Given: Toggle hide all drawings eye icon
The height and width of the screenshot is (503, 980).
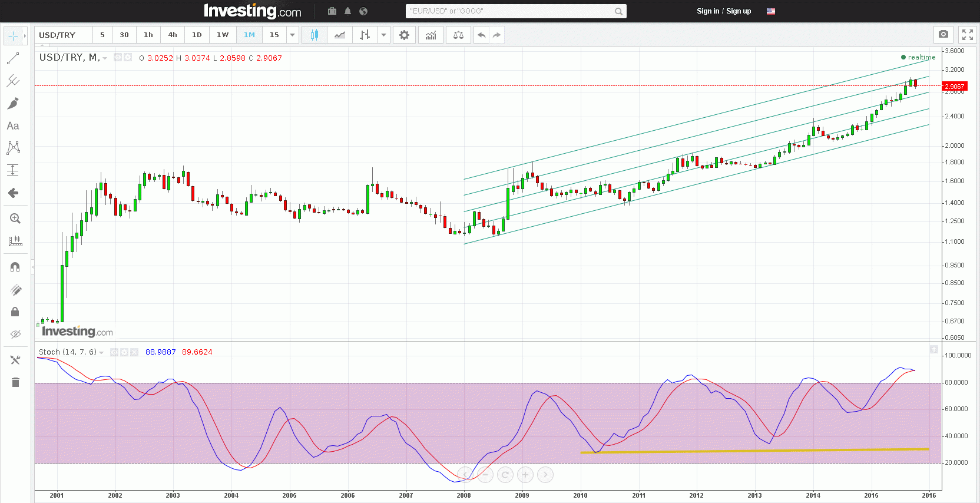Looking at the screenshot, I should click(15, 334).
